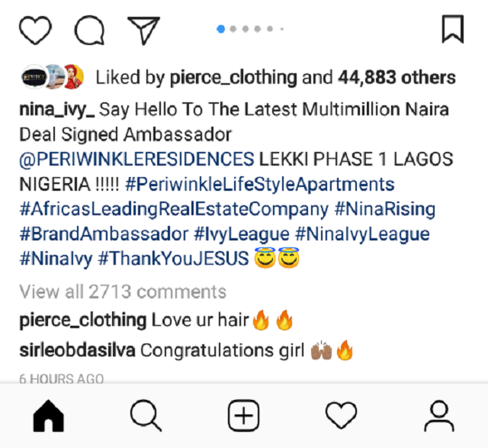Tap #PeriwinkleLifeStyleApartments hashtag
The height and width of the screenshot is (448, 488).
(x=259, y=184)
